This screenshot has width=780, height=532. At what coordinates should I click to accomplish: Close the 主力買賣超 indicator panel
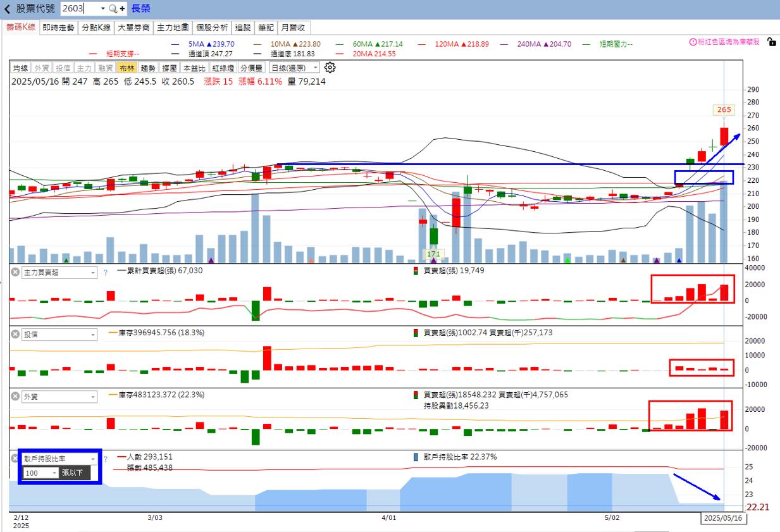click(x=15, y=272)
